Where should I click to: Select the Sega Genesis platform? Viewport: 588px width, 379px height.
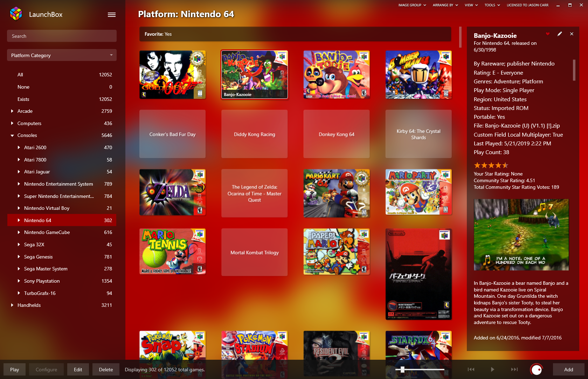[x=62, y=257]
